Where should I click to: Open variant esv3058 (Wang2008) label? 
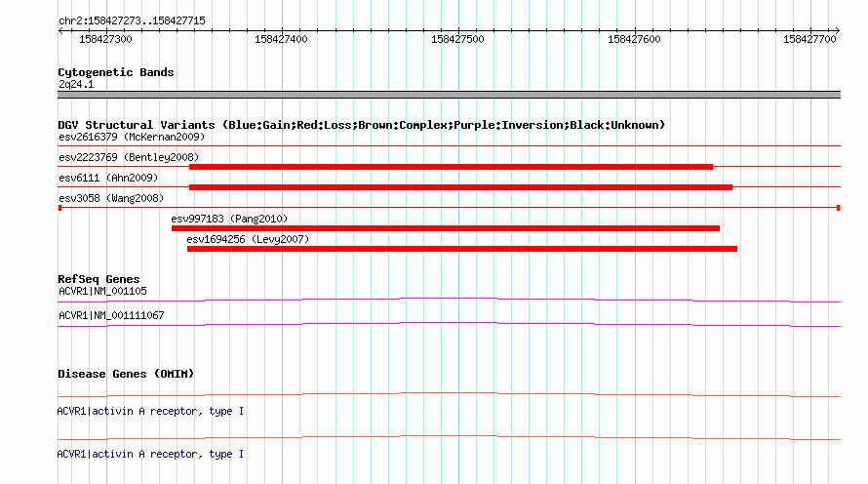[111, 198]
